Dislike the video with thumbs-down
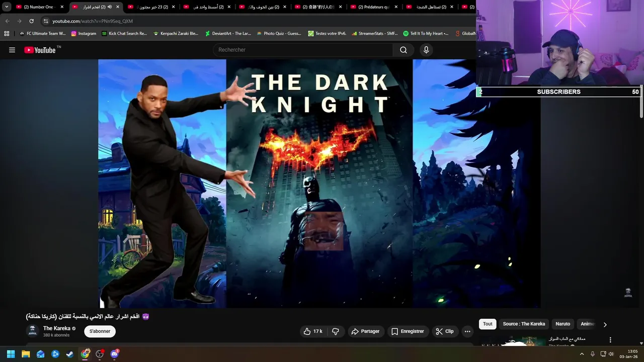This screenshot has height=362, width=644. (335, 331)
